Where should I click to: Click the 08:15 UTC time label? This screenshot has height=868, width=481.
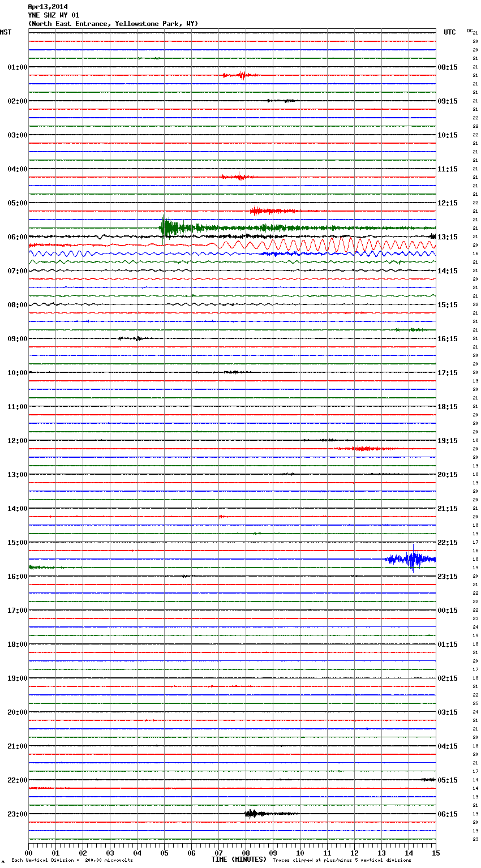448,67
